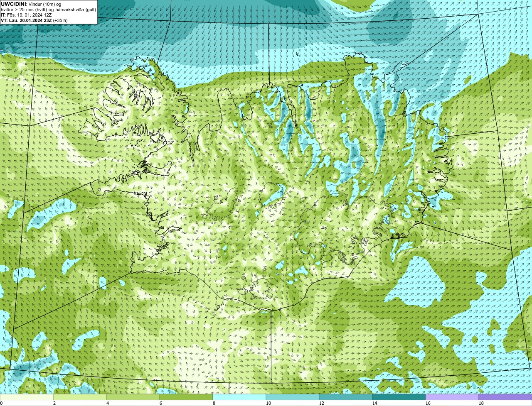This screenshot has height=406, width=532.
Task: Click the light green 2–4 m/s color swatch
Action: point(80,397)
